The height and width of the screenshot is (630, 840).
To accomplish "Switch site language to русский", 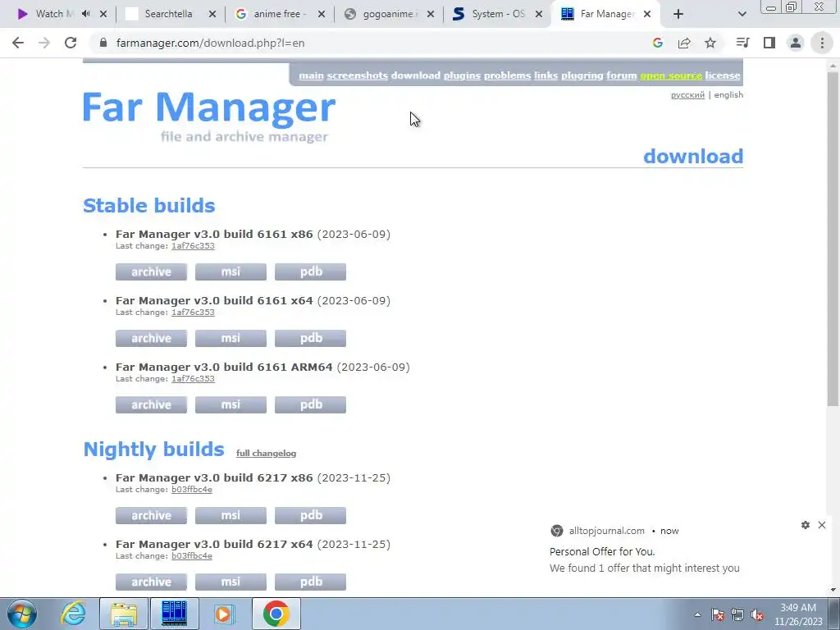I will click(x=687, y=95).
